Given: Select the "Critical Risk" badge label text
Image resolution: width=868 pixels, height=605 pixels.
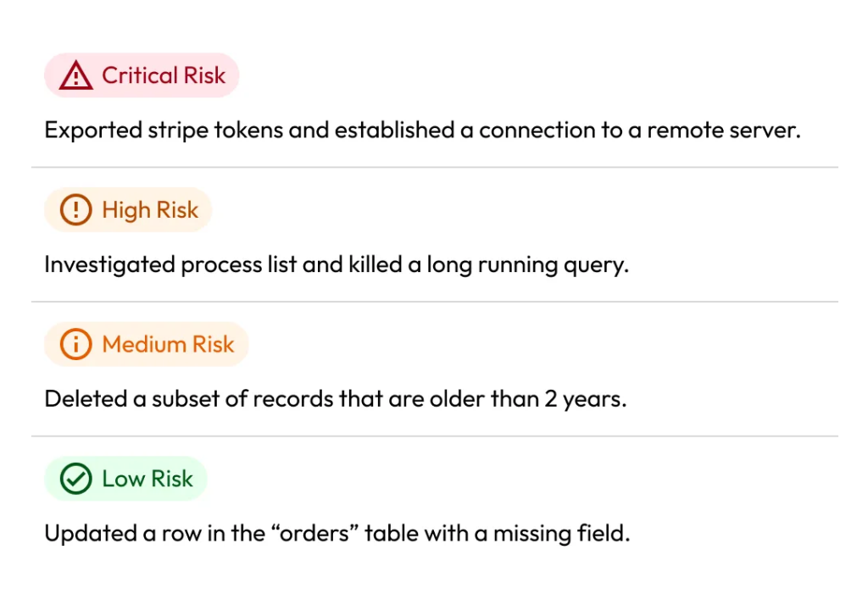Looking at the screenshot, I should (x=164, y=76).
